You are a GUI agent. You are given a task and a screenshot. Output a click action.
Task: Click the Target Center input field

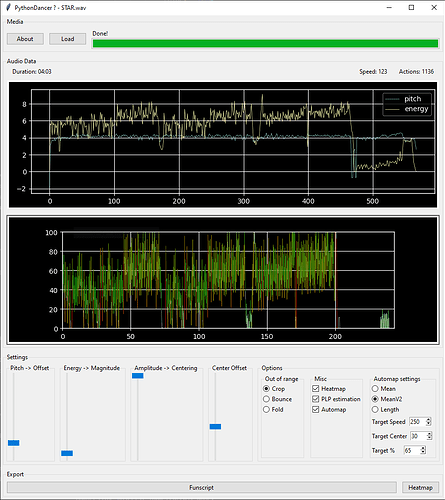pyautogui.click(x=418, y=436)
